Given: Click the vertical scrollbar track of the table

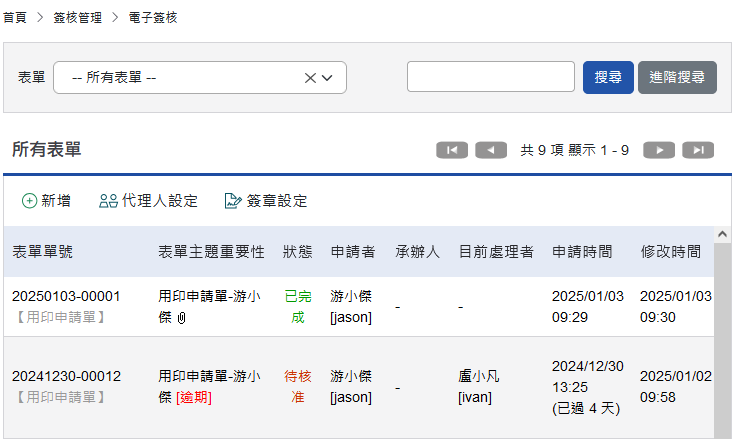Looking at the screenshot, I should [x=722, y=341].
